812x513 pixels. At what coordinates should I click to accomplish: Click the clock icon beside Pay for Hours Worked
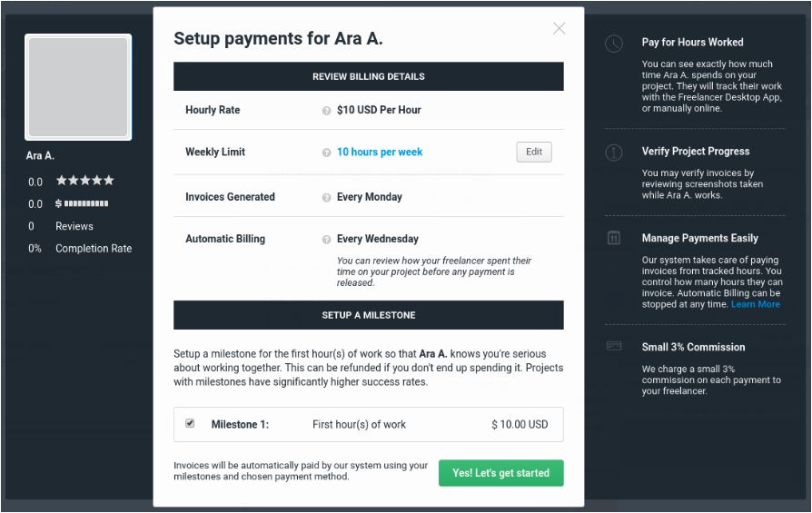pos(615,43)
